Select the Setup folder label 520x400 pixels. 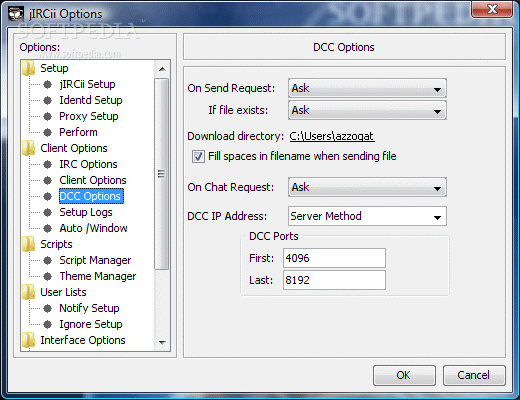[54, 68]
